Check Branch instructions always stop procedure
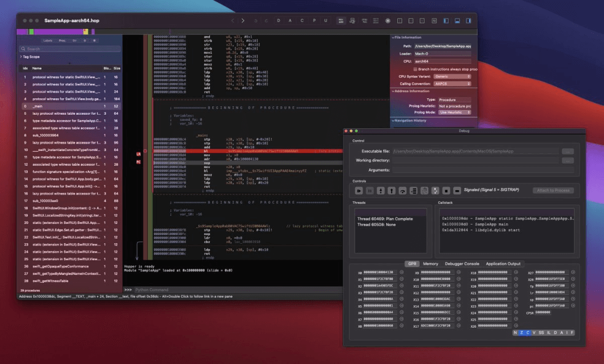604x364 pixels. [415, 69]
